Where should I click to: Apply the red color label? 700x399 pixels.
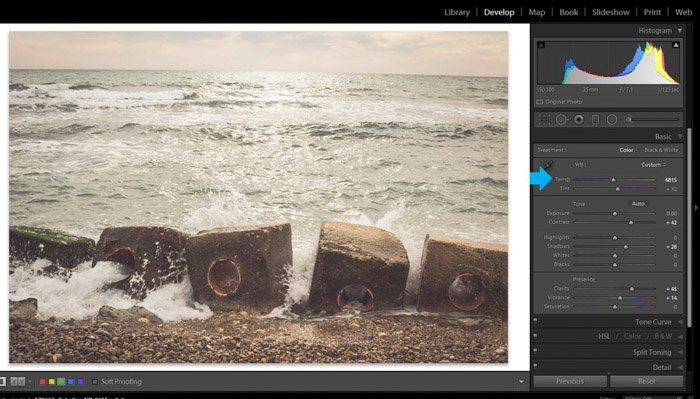[x=42, y=382]
